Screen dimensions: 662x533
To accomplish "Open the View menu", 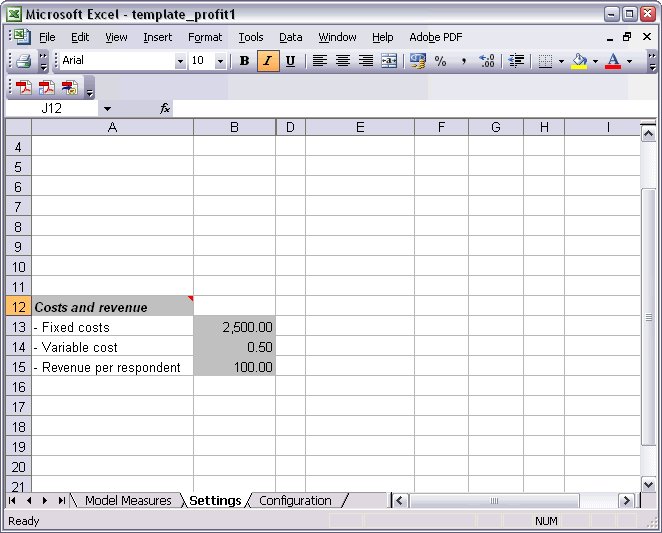I will coord(116,37).
